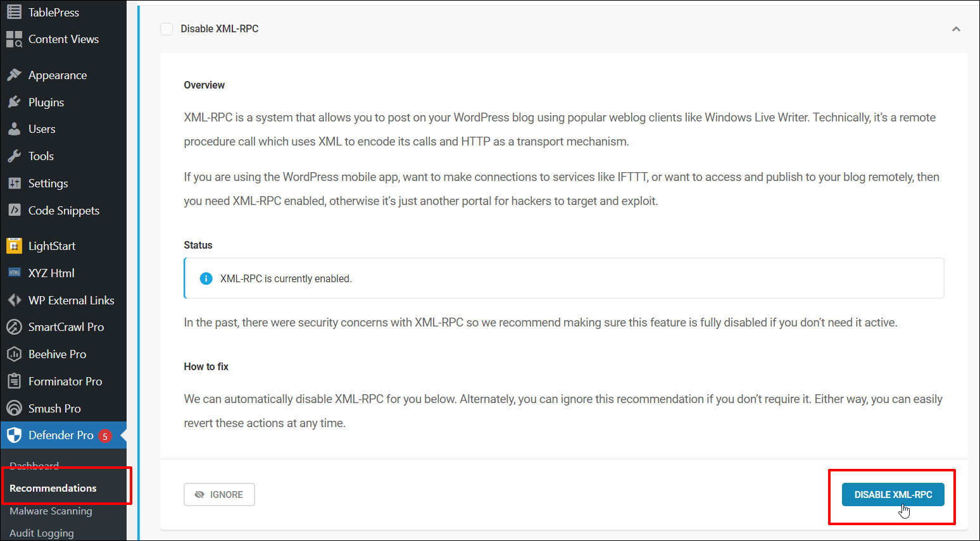Image resolution: width=980 pixels, height=541 pixels.
Task: Click the Defender Pro shield icon
Action: pyautogui.click(x=15, y=435)
